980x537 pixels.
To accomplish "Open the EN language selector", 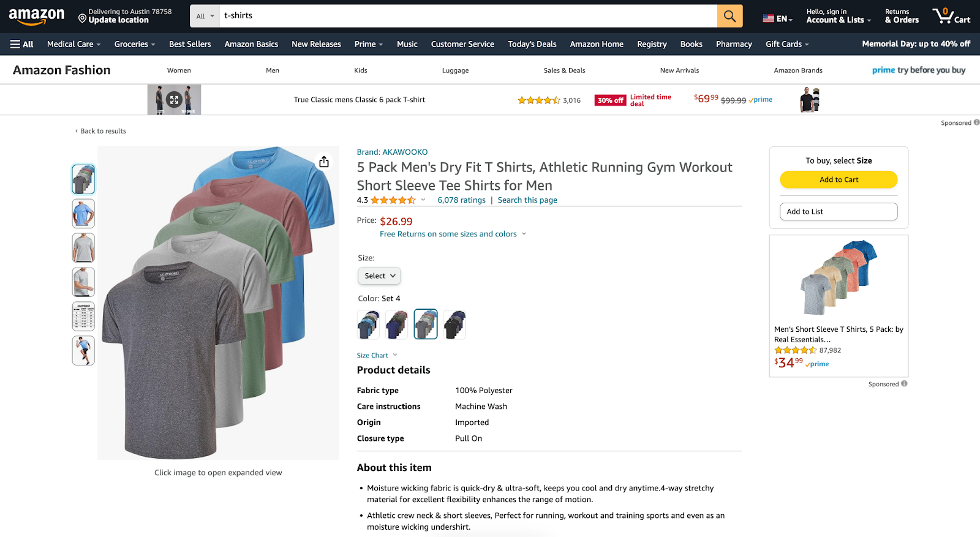I will [778, 19].
